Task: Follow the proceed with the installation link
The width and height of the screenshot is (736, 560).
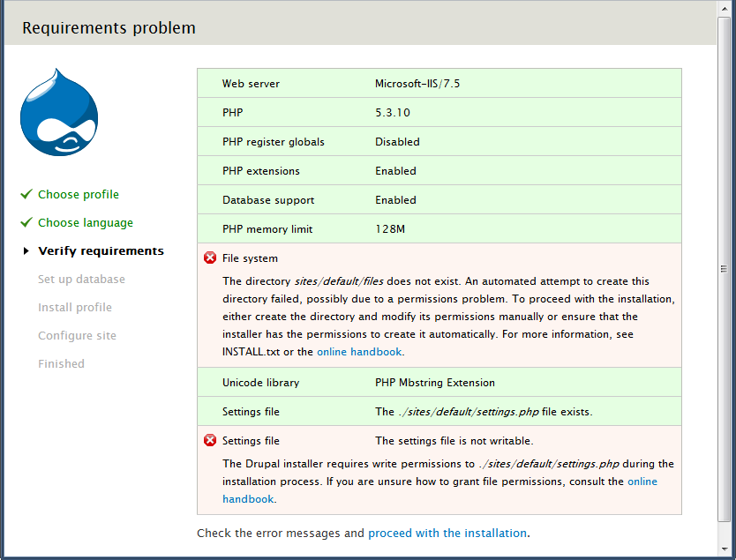Action: 447,533
